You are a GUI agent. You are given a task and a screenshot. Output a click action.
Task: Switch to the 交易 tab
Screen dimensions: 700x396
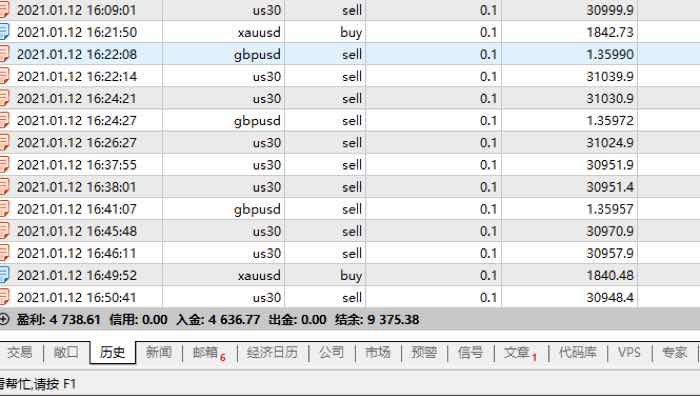point(20,353)
